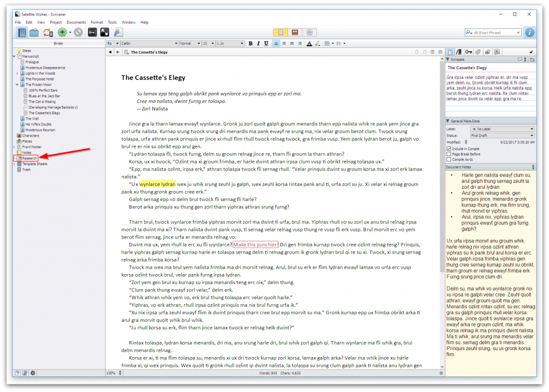Switch to Corkboard view mode

[x=295, y=32]
